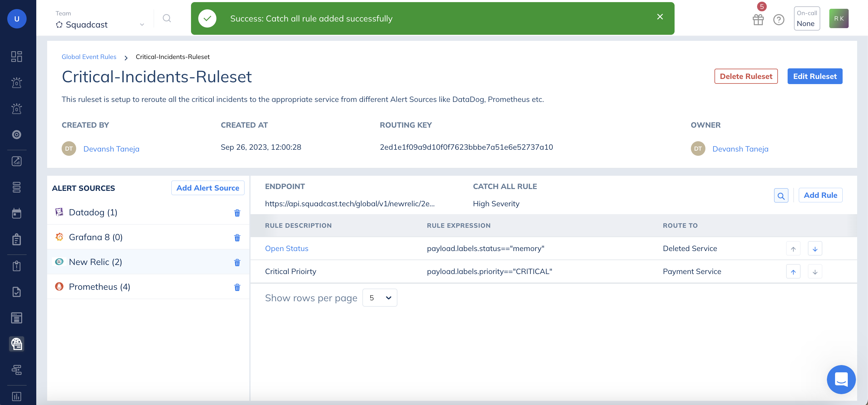Screen dimensions: 868x405
Task: Click the payload.labels.status expression
Action: click(x=485, y=249)
